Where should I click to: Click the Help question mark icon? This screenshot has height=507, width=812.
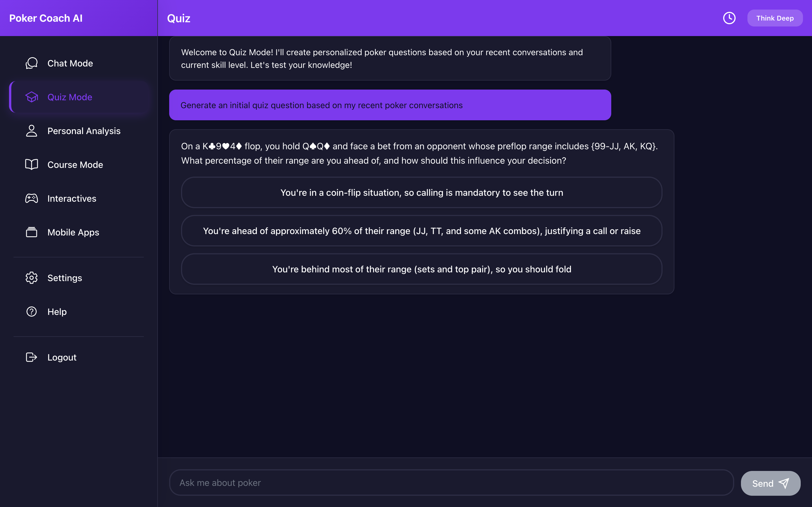32,312
